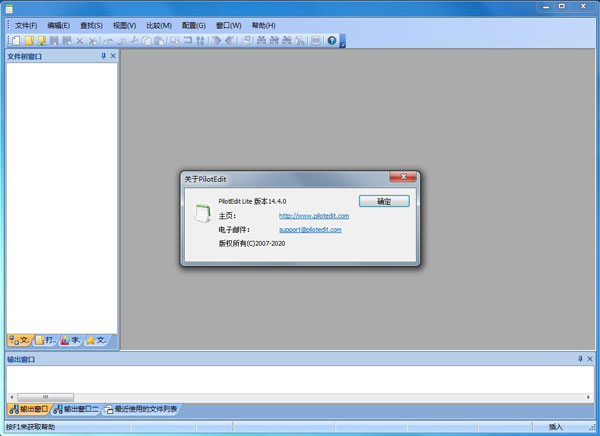Open the 比较(M) menu
The image size is (600, 436).
point(159,25)
